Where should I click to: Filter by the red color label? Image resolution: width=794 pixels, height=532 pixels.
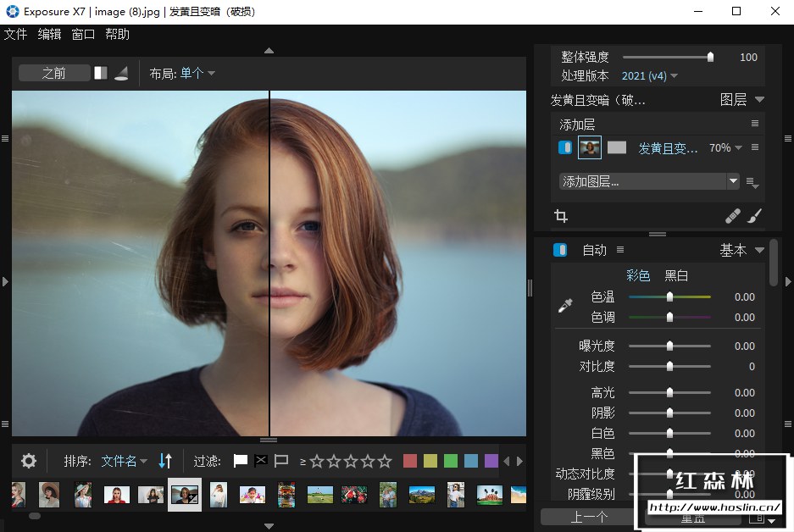coord(410,461)
